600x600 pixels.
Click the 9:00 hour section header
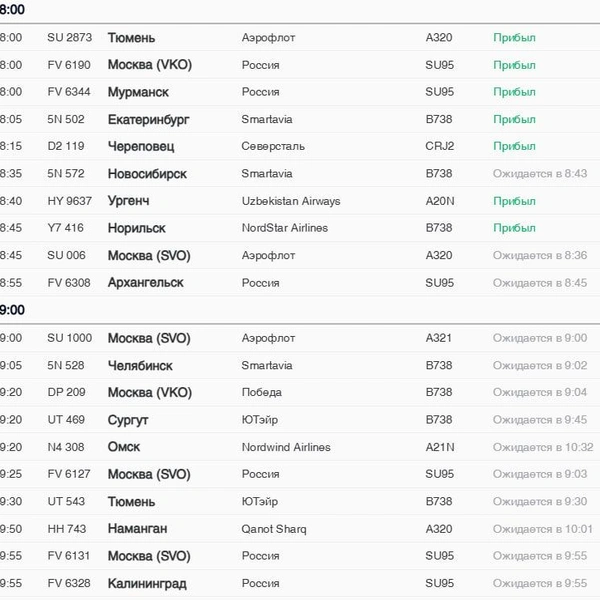pyautogui.click(x=12, y=310)
